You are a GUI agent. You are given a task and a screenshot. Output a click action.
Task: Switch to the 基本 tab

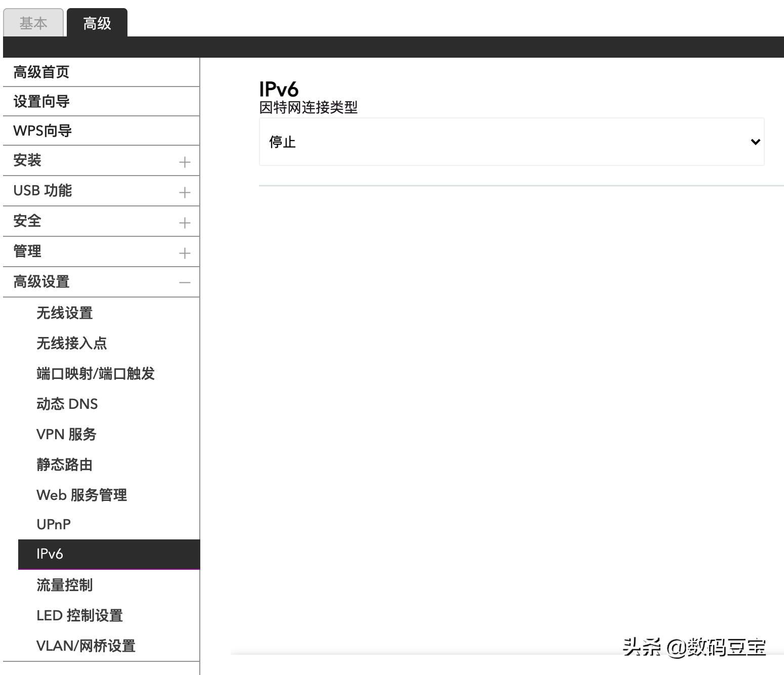point(32,22)
